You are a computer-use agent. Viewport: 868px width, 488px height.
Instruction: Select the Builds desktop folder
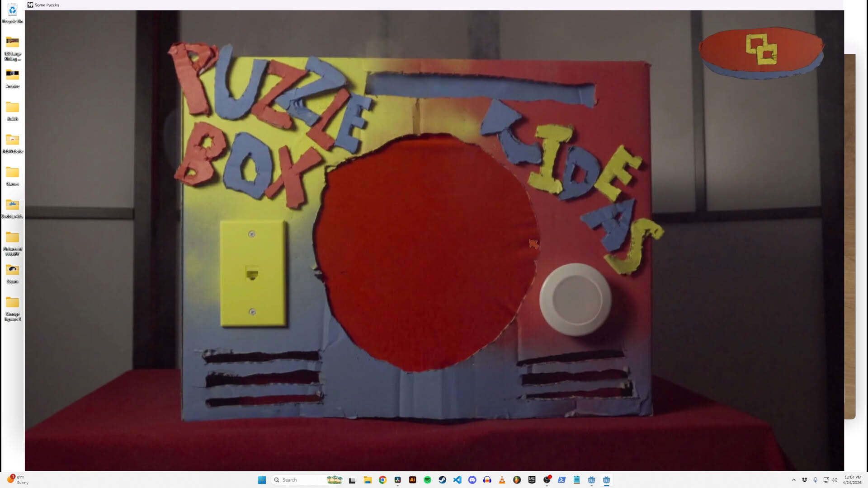pos(12,111)
